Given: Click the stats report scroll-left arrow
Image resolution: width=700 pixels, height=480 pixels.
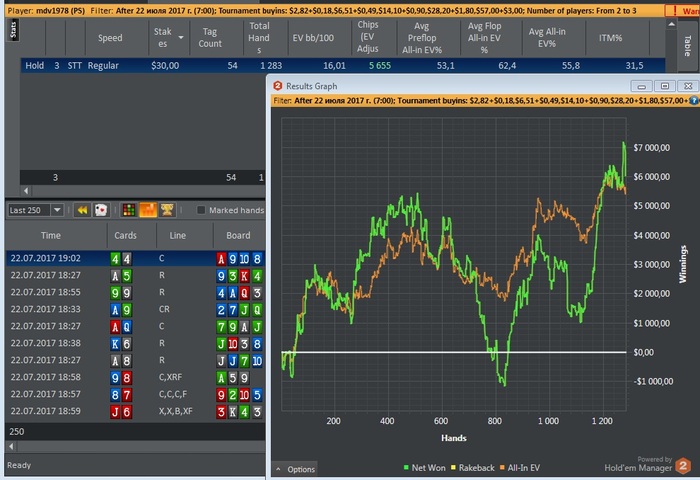Looking at the screenshot, I should (26, 191).
